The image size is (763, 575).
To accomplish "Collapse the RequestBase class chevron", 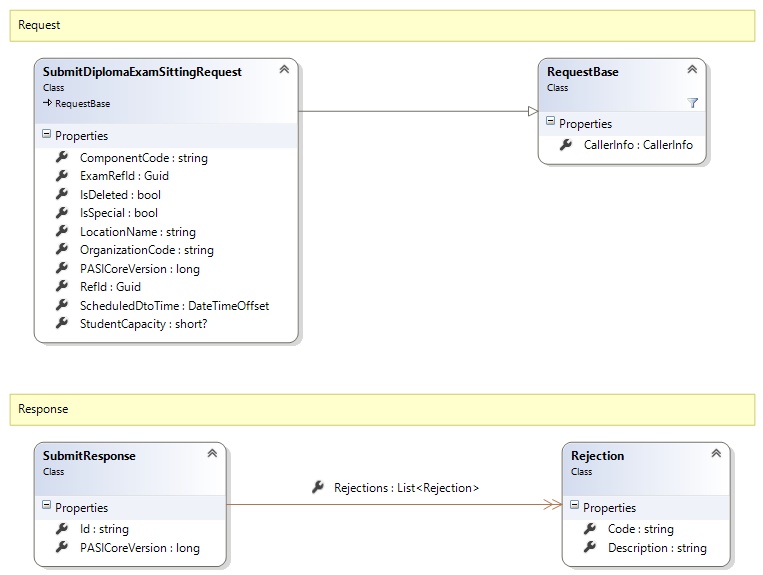I will (692, 70).
